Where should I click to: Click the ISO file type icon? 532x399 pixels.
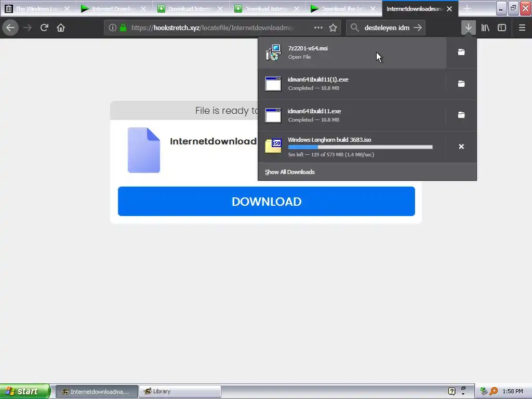273,146
